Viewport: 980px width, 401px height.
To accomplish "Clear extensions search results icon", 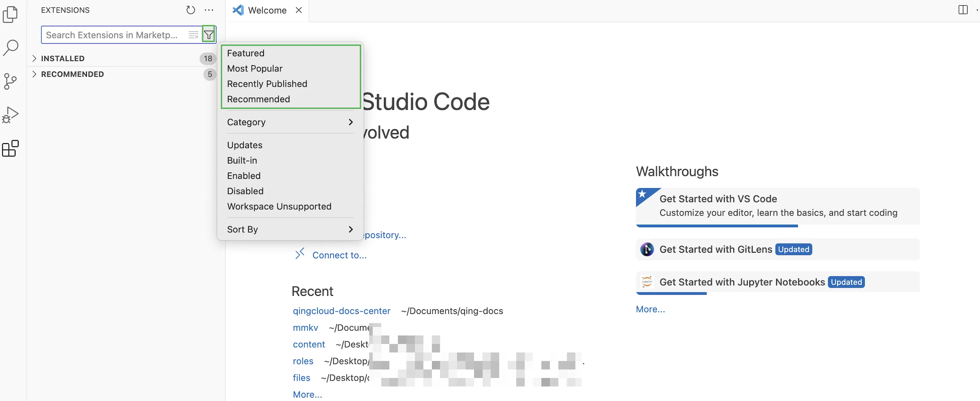I will 194,35.
